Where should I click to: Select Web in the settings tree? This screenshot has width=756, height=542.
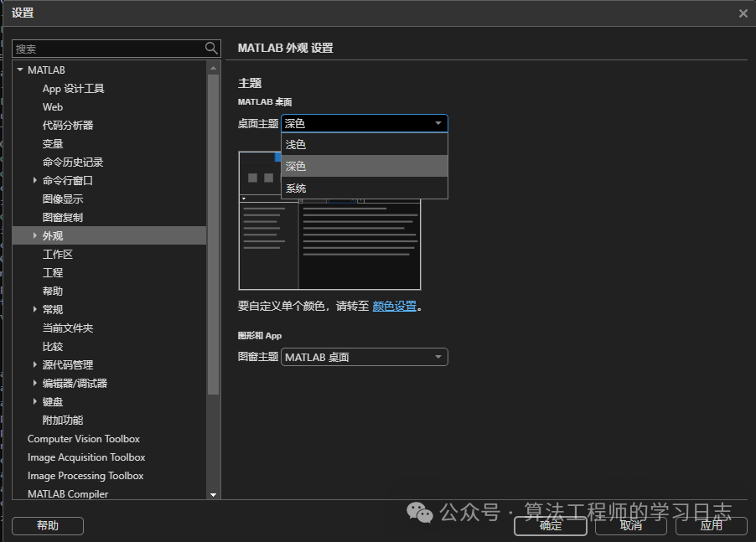pos(53,107)
